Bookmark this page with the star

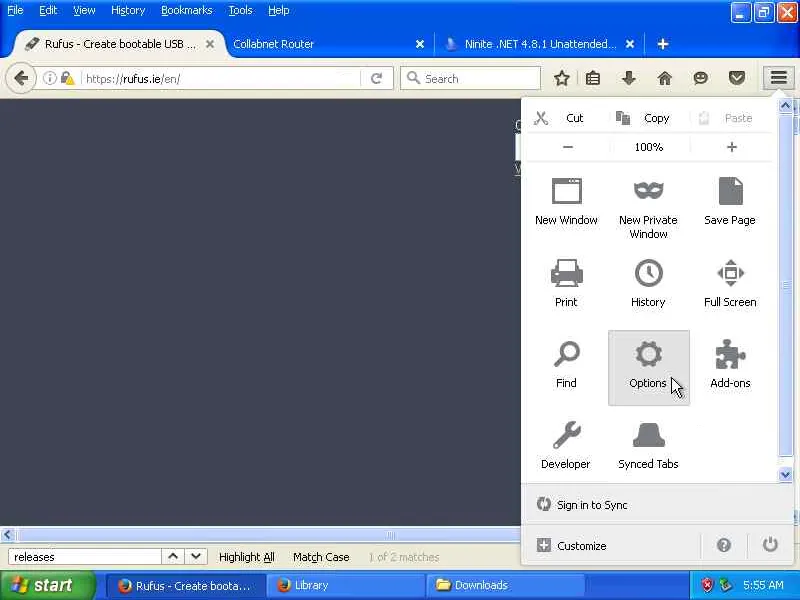[x=562, y=78]
